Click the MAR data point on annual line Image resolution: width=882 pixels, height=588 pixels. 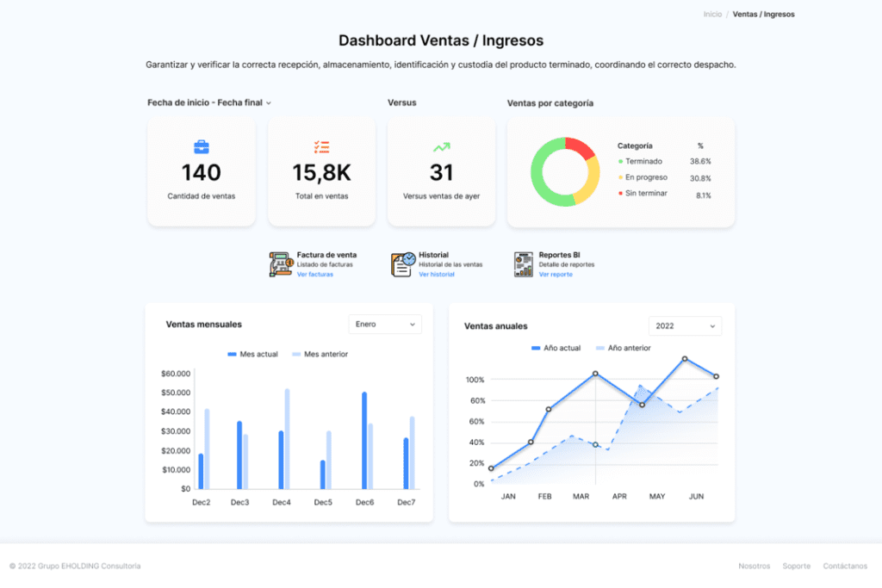point(595,374)
